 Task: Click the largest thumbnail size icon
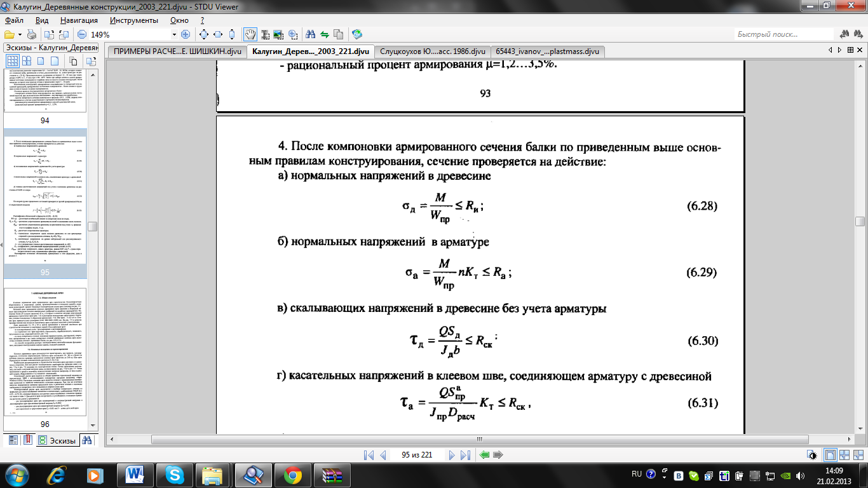(x=56, y=62)
